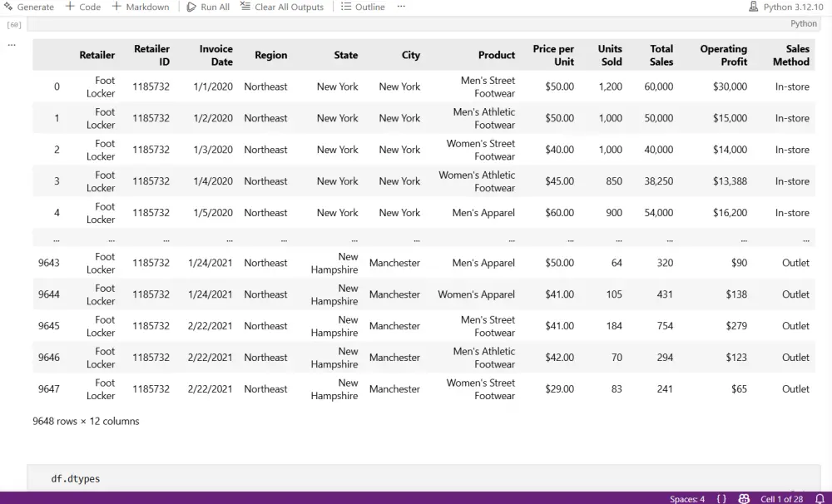Add a new Markdown cell

[141, 7]
